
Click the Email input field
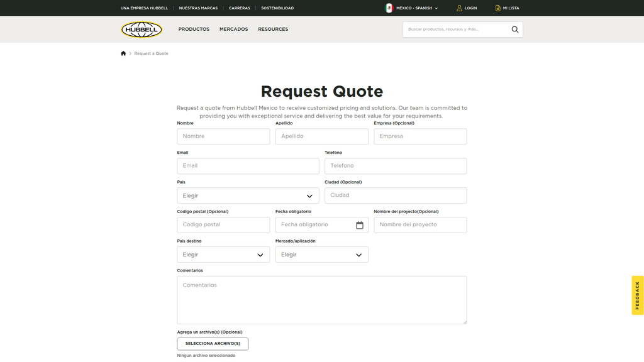[248, 166]
